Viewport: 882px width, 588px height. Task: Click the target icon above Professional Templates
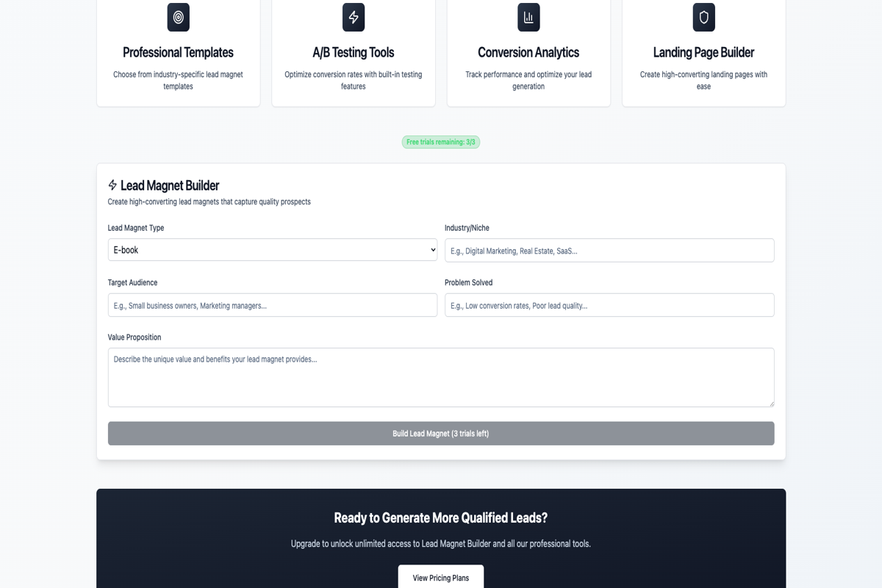pyautogui.click(x=179, y=17)
